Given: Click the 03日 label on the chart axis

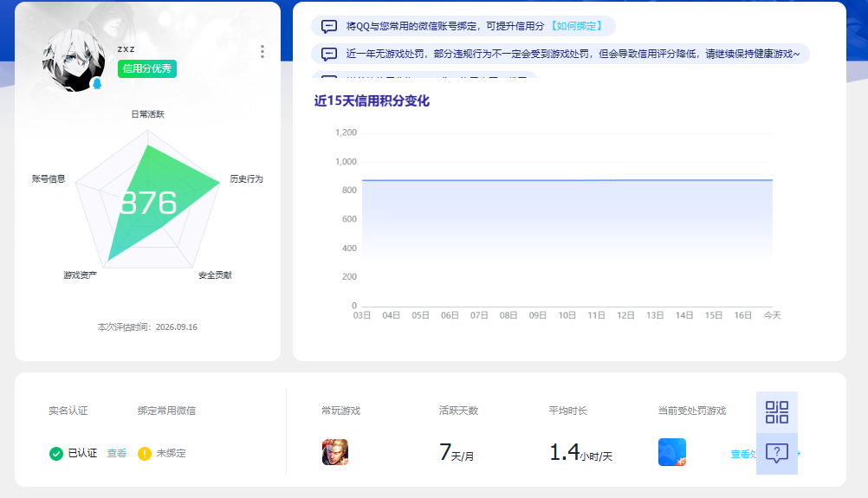Looking at the screenshot, I should point(361,315).
